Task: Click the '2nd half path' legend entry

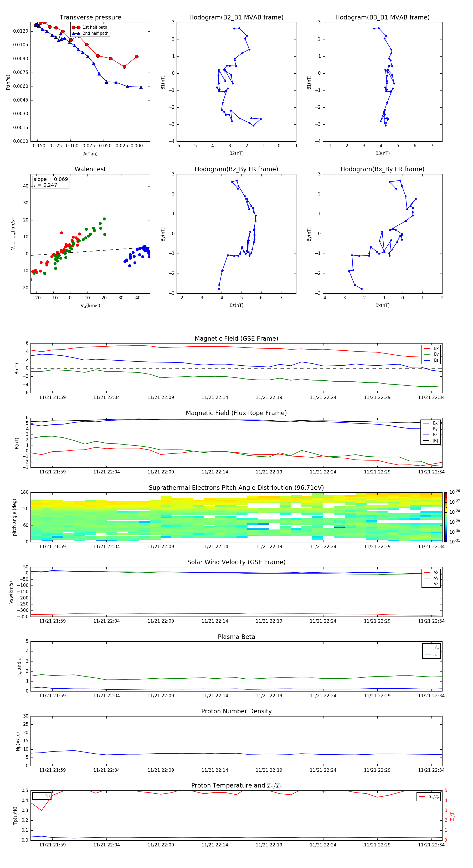Action: click(90, 33)
